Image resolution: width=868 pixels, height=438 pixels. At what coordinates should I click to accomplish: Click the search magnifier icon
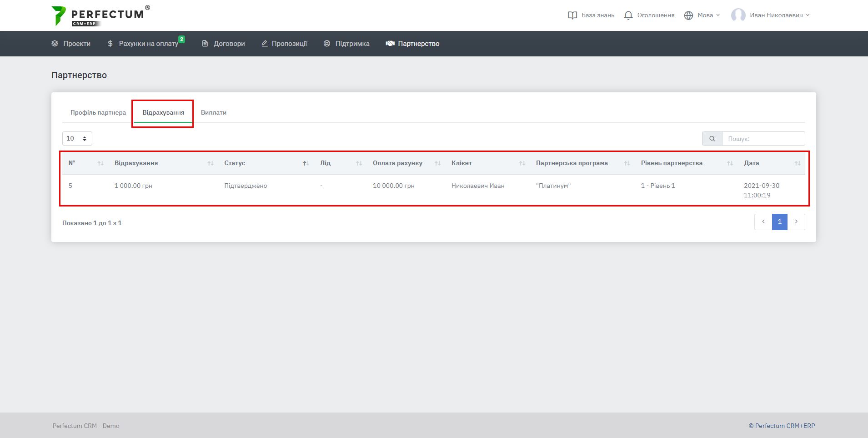[x=712, y=139]
